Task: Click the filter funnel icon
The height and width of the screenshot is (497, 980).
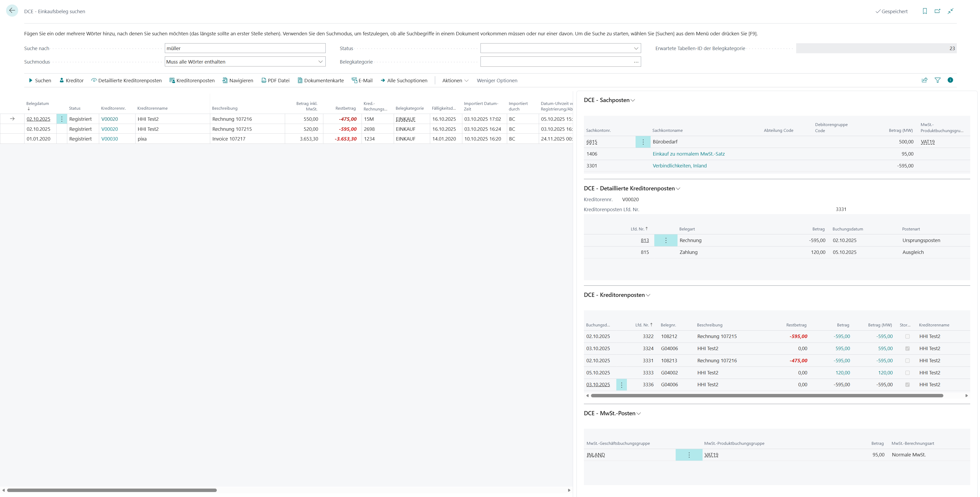Action: tap(937, 80)
